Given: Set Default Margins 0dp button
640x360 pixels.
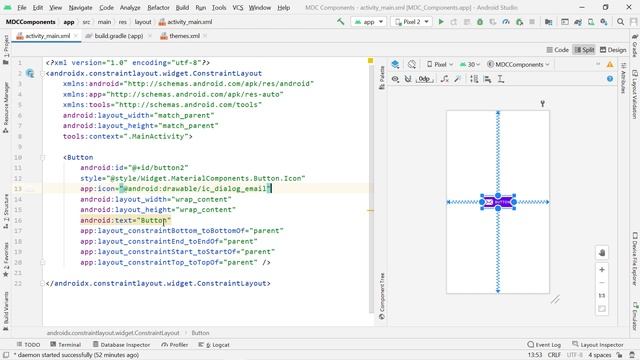Looking at the screenshot, I should pyautogui.click(x=424, y=79).
